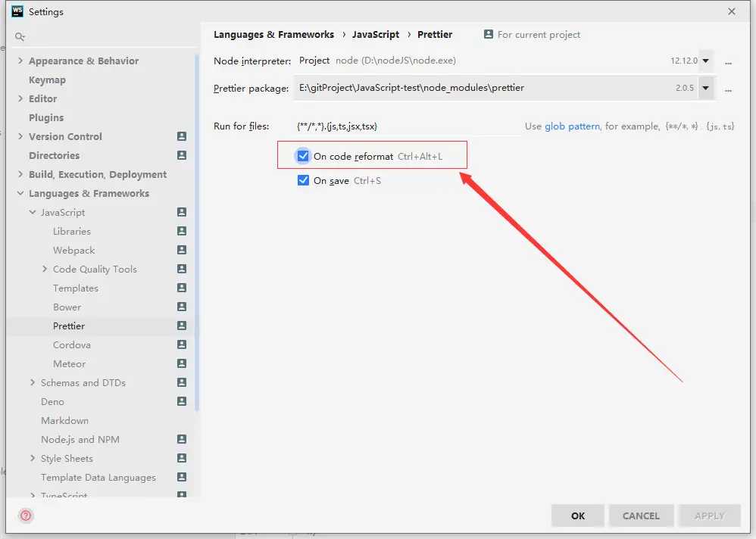
Task: Click the settings tree vertical scrollbar
Action: pos(197,234)
